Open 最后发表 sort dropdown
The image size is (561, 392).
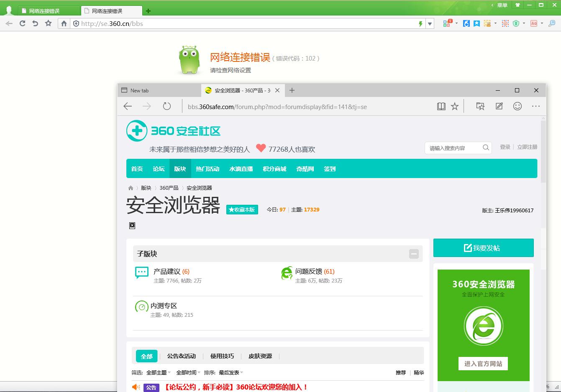(231, 372)
